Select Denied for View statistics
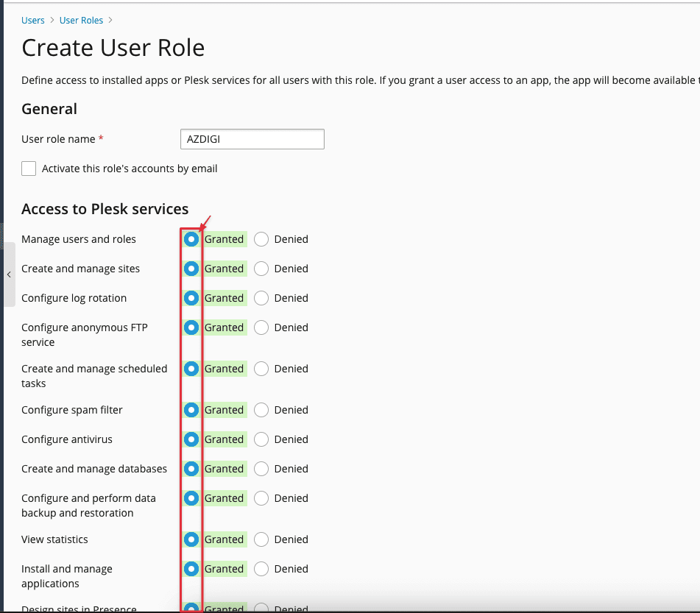 261,539
